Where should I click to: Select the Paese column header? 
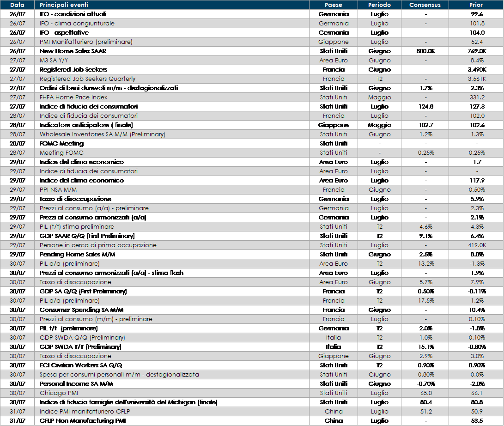click(334, 5)
